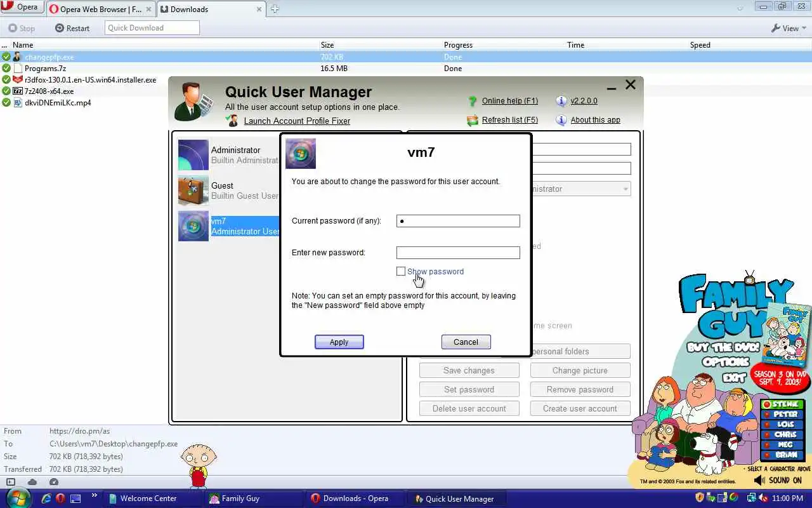812x508 pixels.
Task: Open the About this app link
Action: pos(596,120)
